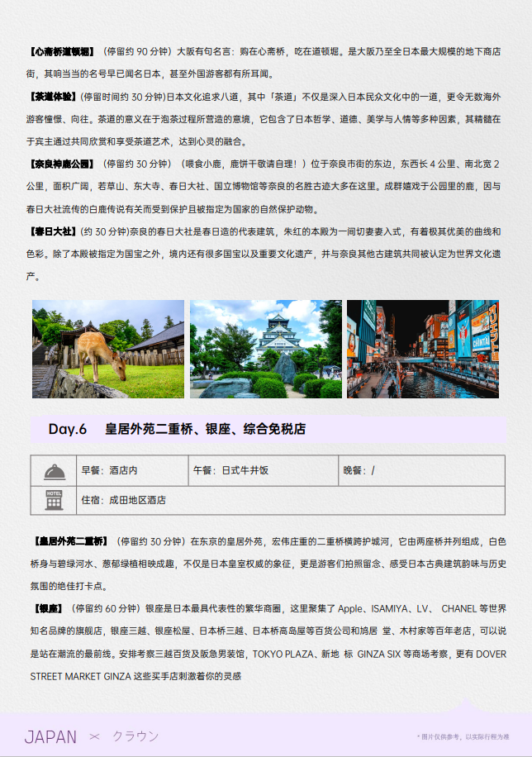Click the JAPAN footer logo text
Viewport: 532px width, 757px height.
(x=50, y=737)
